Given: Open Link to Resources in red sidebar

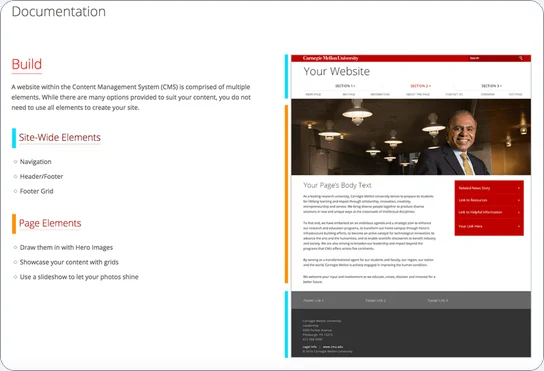Looking at the screenshot, I should [473, 200].
